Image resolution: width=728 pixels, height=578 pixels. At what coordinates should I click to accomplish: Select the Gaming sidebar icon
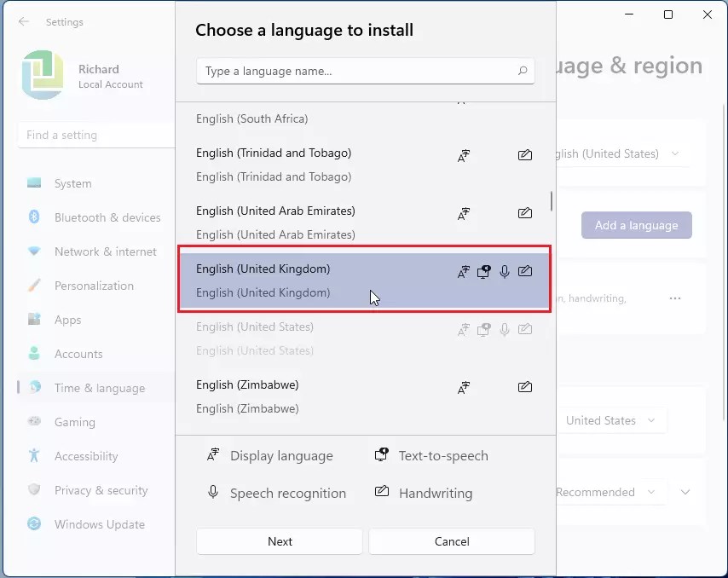point(33,422)
